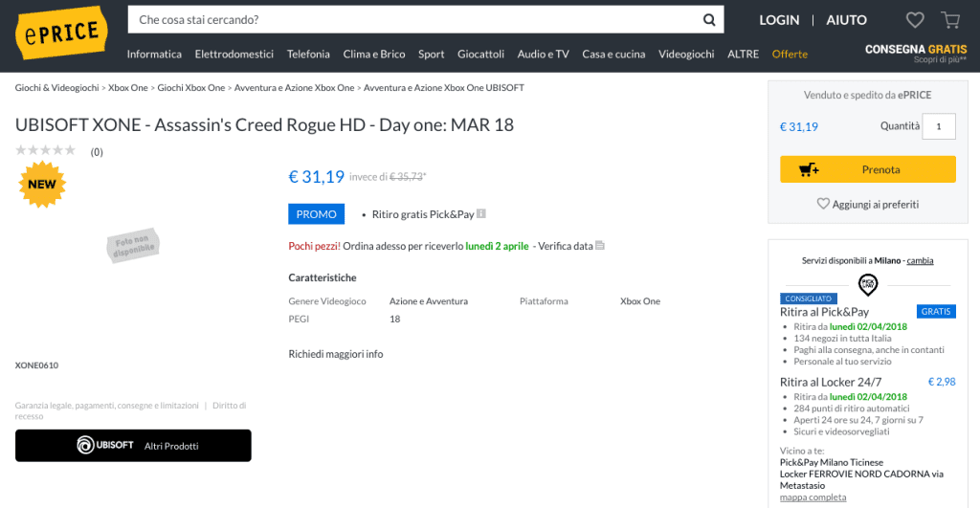Open the Offerte menu item
Screen dimensions: 980x508
(790, 55)
